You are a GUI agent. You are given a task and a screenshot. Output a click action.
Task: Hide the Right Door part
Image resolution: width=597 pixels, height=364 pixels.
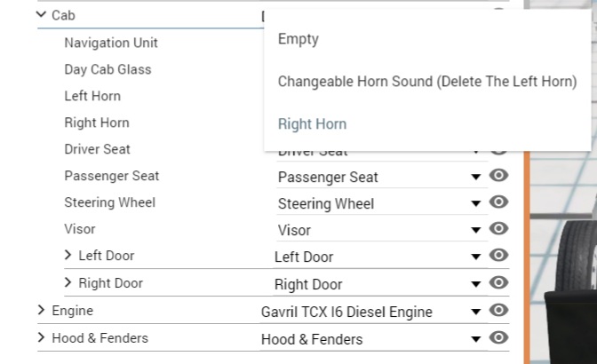499,283
